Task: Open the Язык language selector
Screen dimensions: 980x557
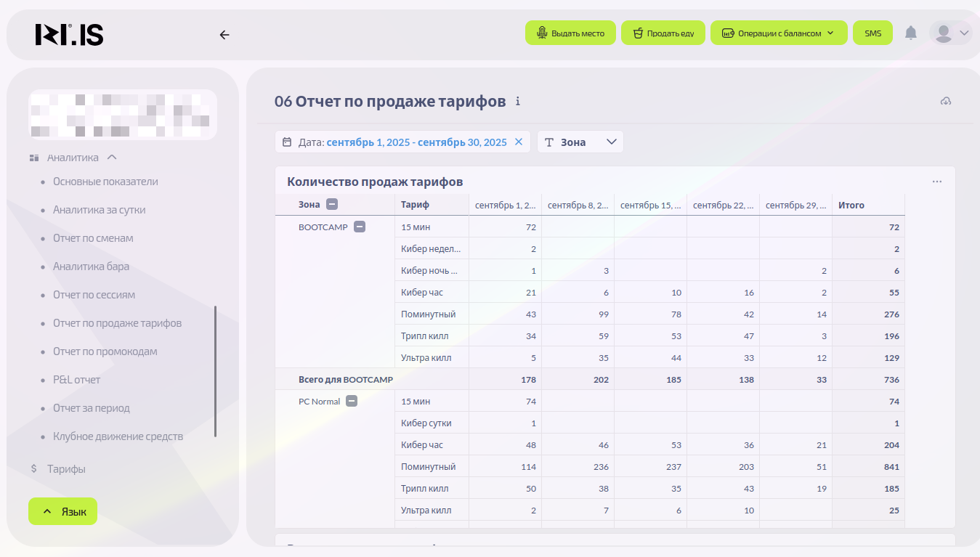Action: pyautogui.click(x=62, y=512)
